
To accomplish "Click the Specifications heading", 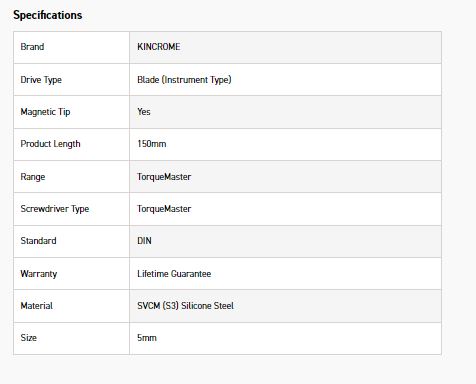I will [48, 15].
